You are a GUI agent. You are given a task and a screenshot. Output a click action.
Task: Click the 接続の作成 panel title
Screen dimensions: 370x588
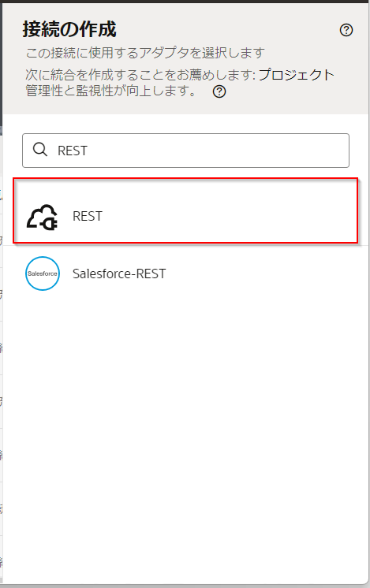click(69, 29)
